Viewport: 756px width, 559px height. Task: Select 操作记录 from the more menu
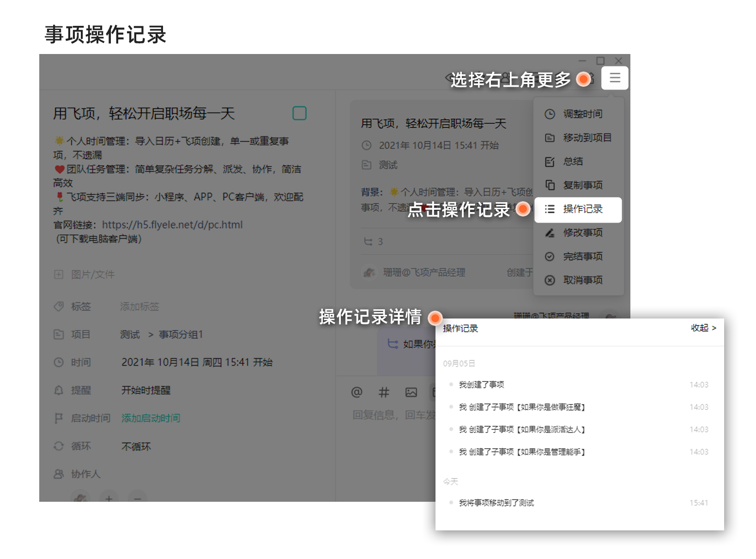582,209
